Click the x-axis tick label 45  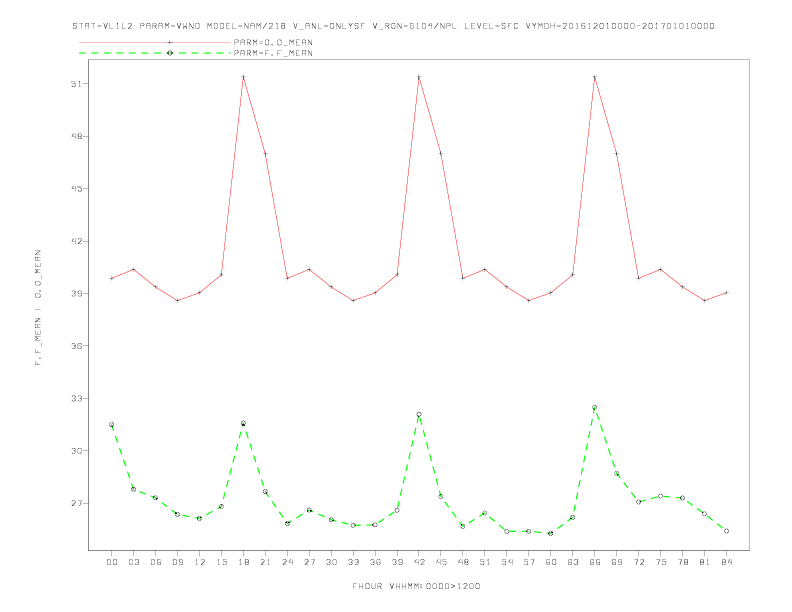(x=441, y=562)
